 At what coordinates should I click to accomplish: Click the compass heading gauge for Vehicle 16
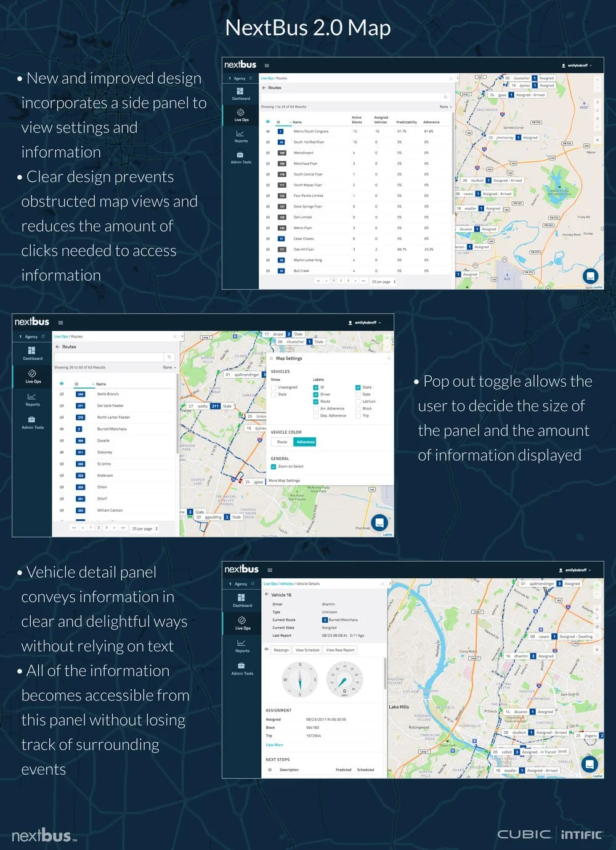[x=300, y=679]
